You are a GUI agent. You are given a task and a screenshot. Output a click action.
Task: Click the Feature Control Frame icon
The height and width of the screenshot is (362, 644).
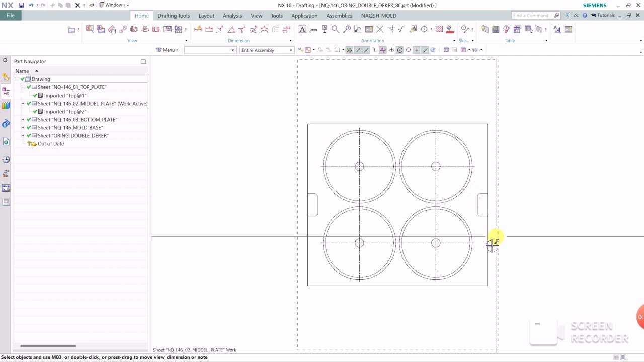(x=313, y=30)
